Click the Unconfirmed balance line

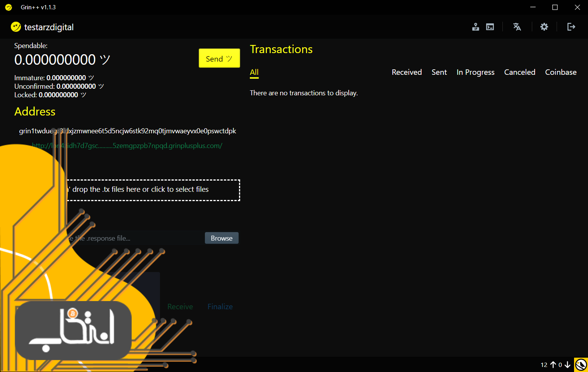pos(59,86)
